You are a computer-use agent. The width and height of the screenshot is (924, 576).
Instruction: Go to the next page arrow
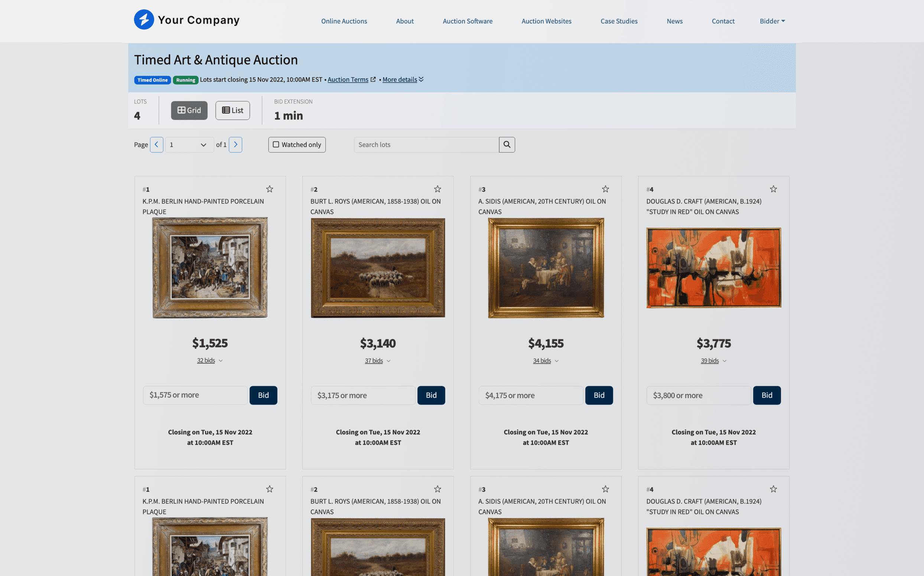pos(235,145)
